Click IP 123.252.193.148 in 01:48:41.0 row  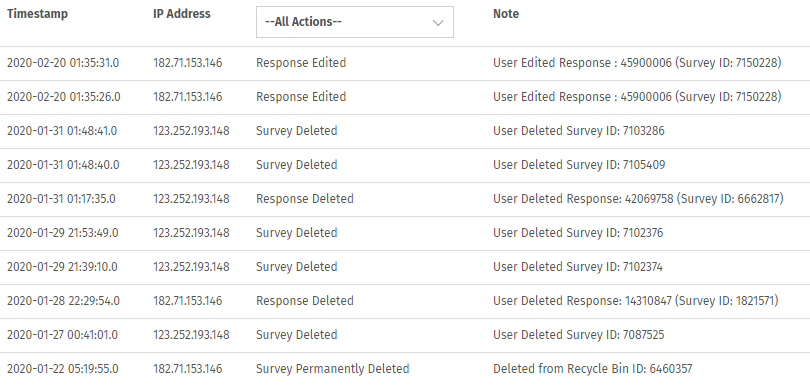(x=191, y=131)
